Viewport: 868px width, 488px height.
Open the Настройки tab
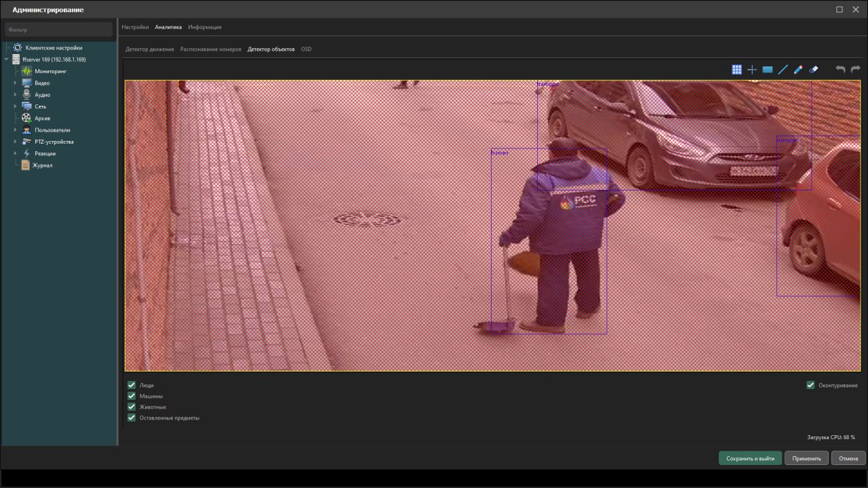coord(135,27)
